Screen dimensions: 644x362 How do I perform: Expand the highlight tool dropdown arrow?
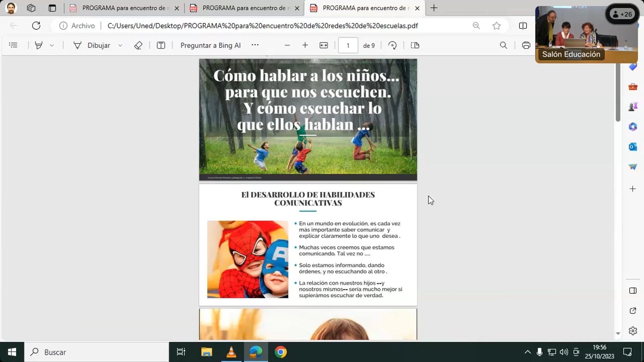(x=52, y=45)
